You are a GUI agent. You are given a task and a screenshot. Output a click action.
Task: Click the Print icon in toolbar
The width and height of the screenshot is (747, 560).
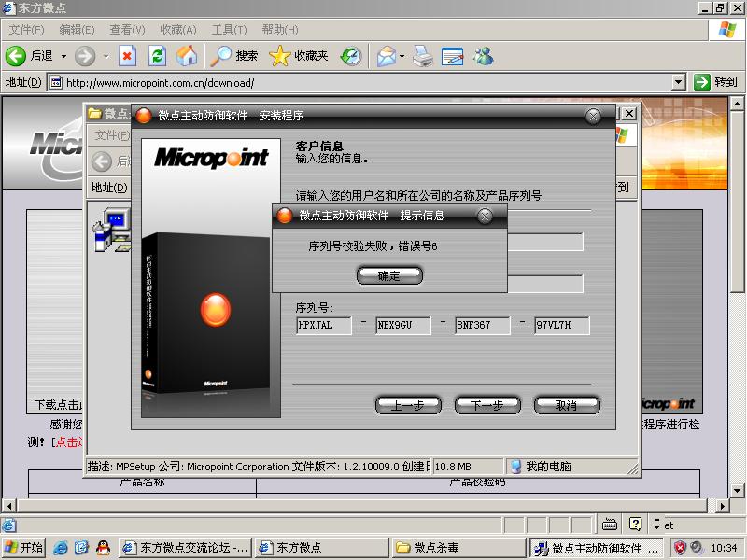423,56
